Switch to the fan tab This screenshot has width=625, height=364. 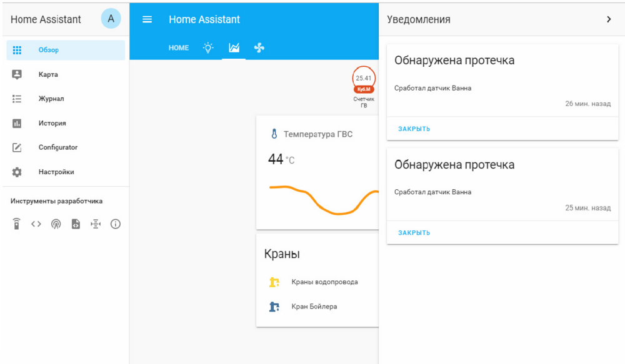[x=259, y=48]
